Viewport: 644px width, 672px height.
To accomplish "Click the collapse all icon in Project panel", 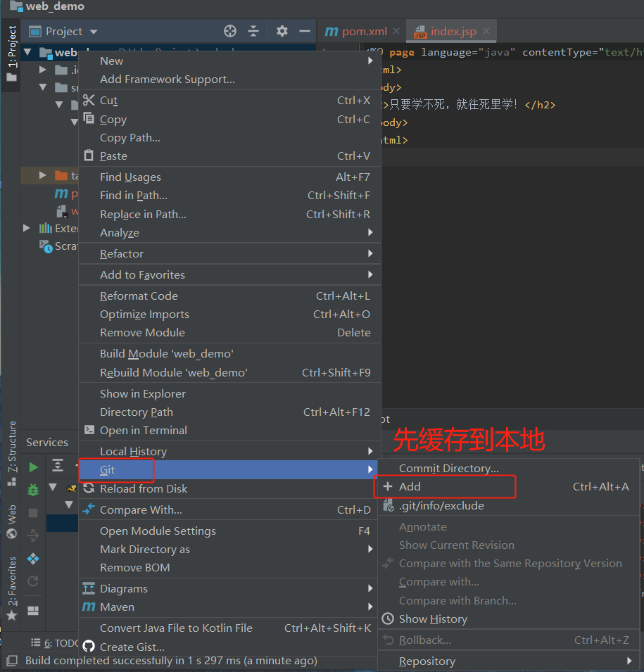I will pos(253,31).
